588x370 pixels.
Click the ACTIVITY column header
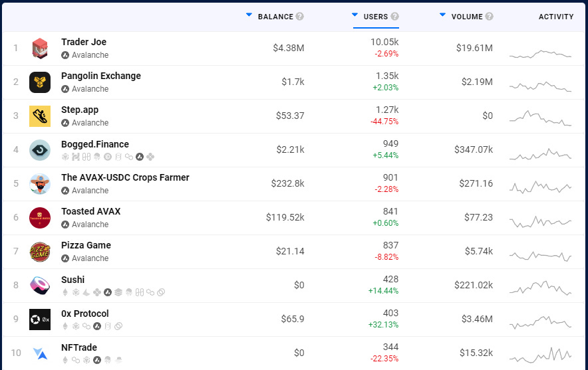(x=556, y=17)
